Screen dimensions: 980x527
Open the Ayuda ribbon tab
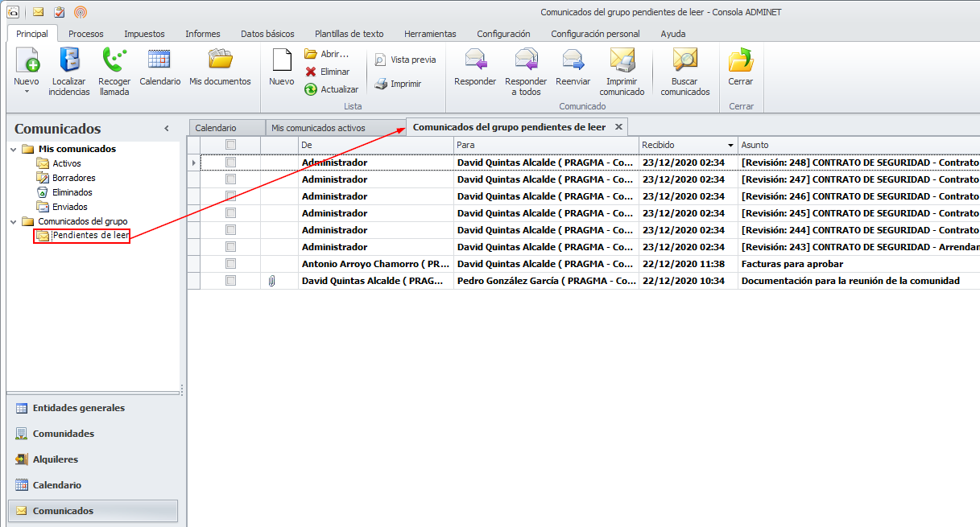[673, 34]
